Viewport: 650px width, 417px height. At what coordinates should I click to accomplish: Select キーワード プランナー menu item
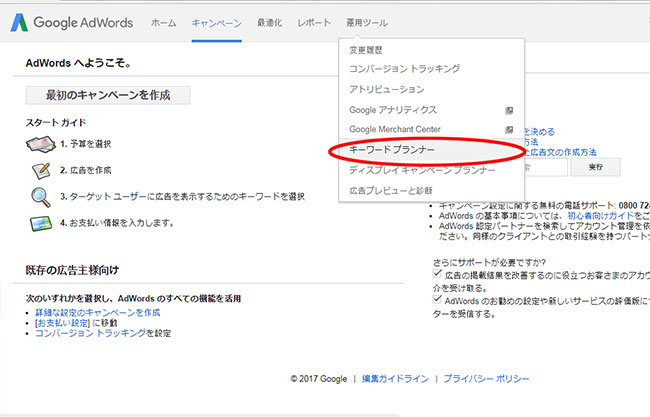pyautogui.click(x=432, y=150)
